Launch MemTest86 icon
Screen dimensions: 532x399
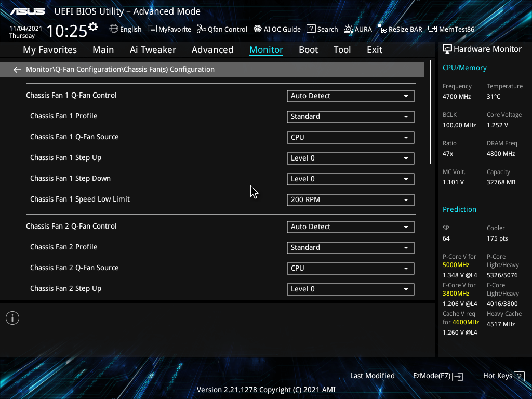(x=433, y=29)
